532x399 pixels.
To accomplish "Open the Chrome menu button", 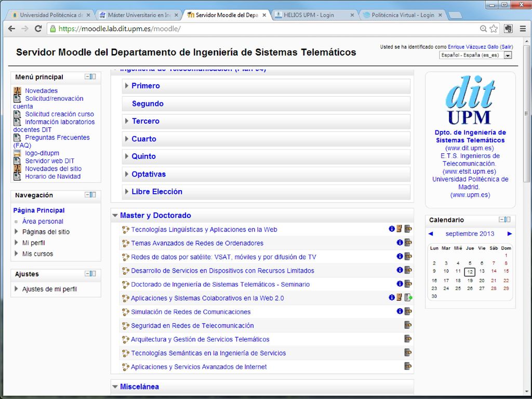I will point(523,29).
